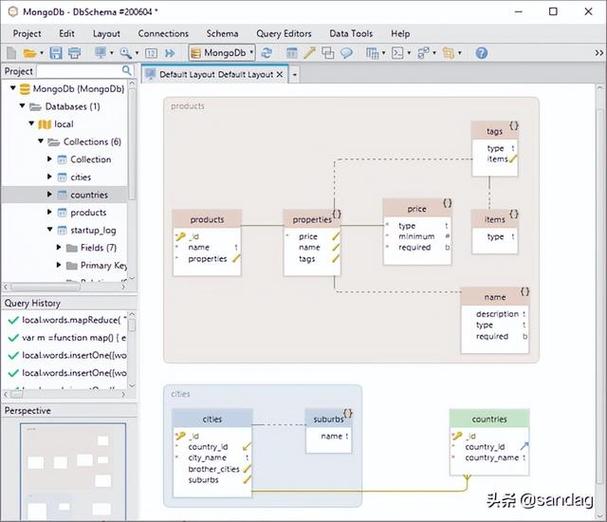Click the brother_cities field in cities table
The width and height of the screenshot is (607, 522).
pyautogui.click(x=214, y=469)
